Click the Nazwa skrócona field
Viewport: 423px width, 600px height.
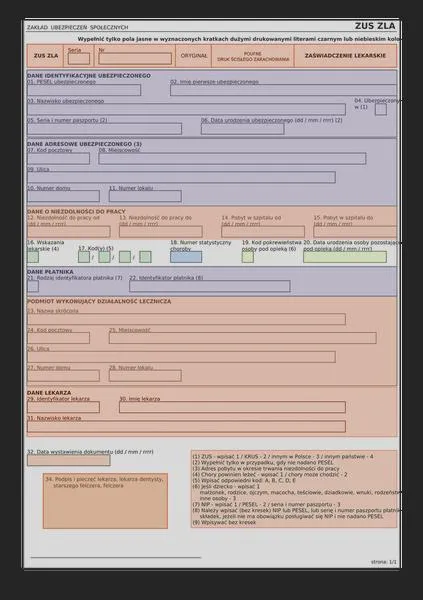pyautogui.click(x=186, y=319)
